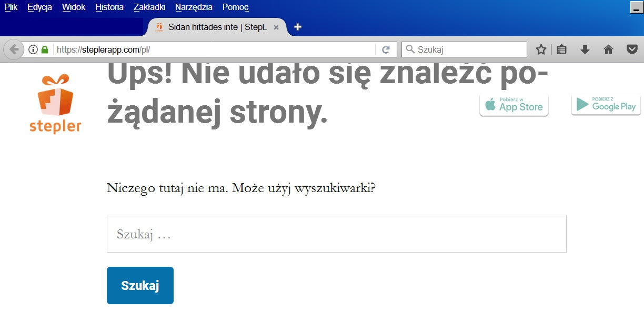The image size is (644, 321).
Task: Open the Narzędzia menu
Action: [194, 7]
